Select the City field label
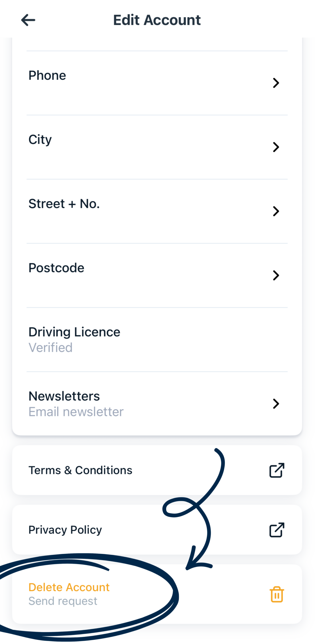Image resolution: width=315 pixels, height=644 pixels. (x=40, y=139)
